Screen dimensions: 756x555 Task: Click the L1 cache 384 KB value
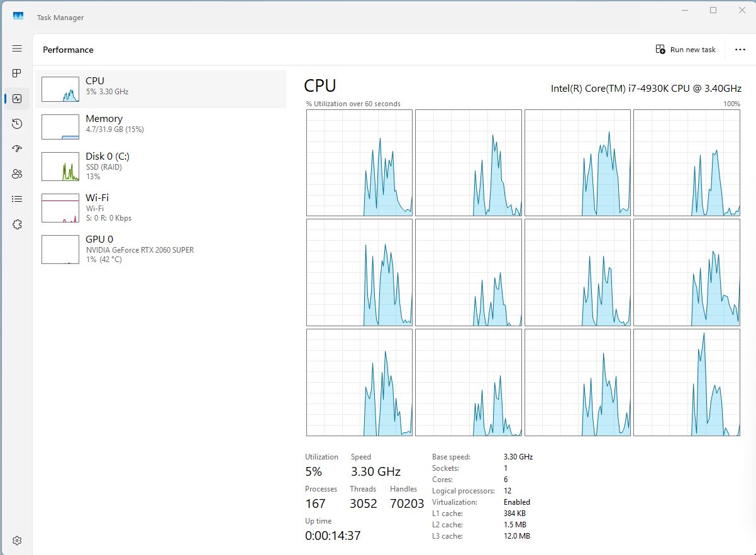pos(515,514)
